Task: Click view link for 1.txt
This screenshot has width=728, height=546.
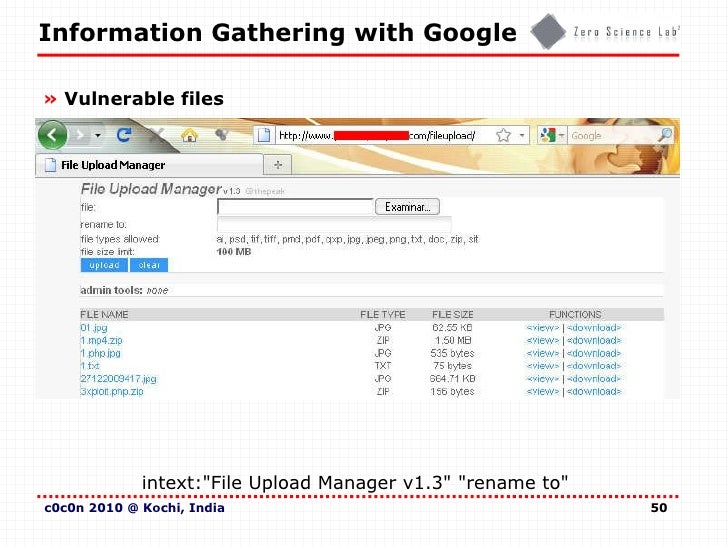Action: pos(542,366)
